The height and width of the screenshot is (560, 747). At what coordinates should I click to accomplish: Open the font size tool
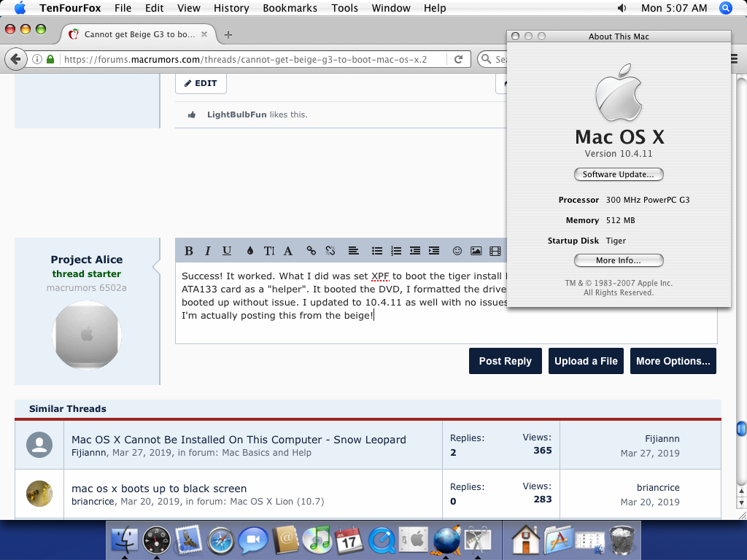tap(269, 251)
